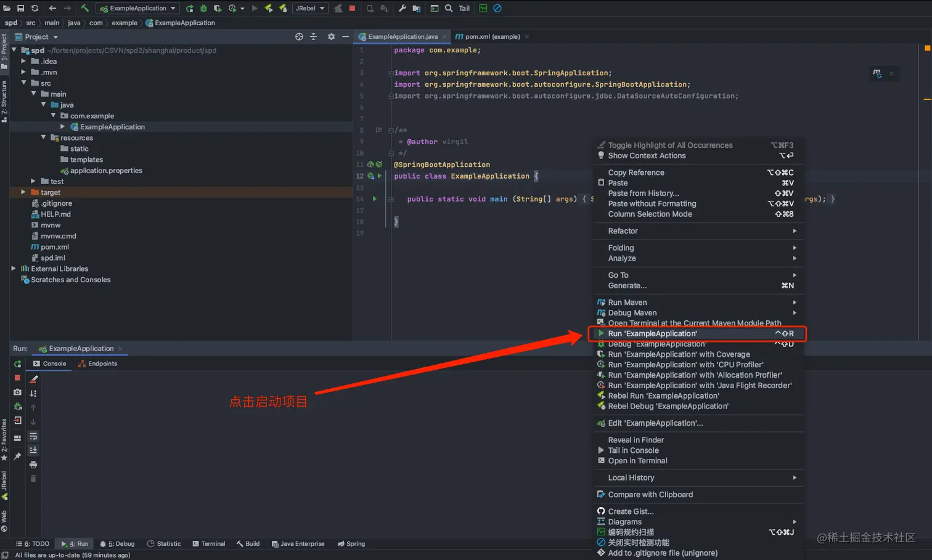The height and width of the screenshot is (560, 932).
Task: Toggle the JRebel side tool window
Action: [4, 485]
